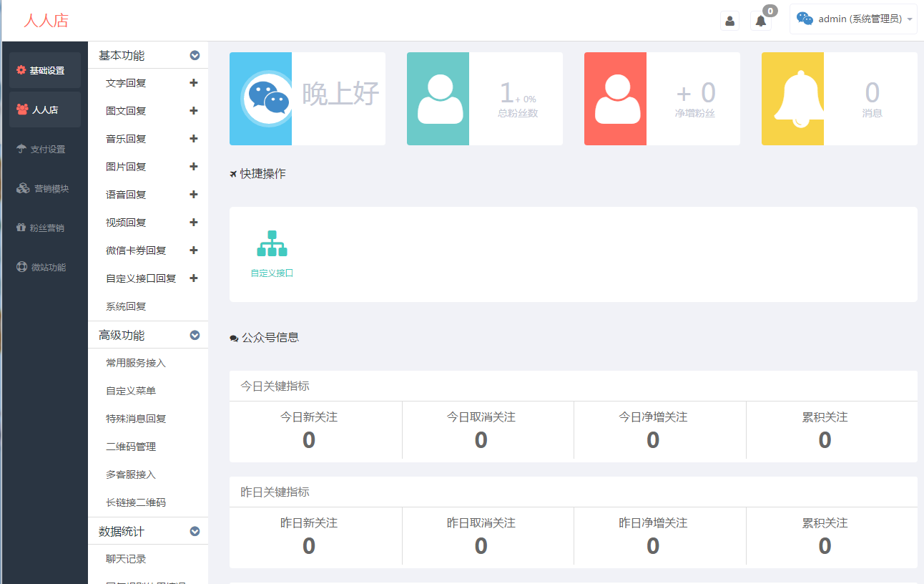924x584 pixels.
Task: Go to 二维码管理 page
Action: [x=131, y=447]
